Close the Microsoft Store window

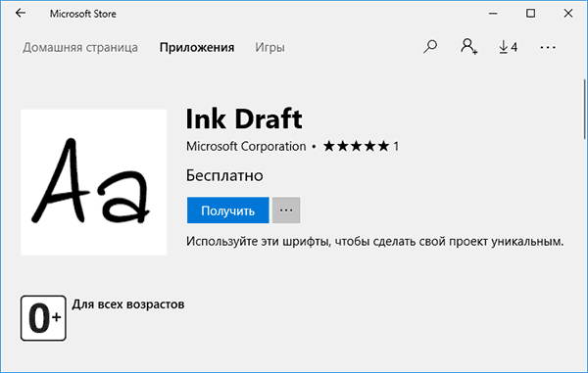[x=568, y=14]
